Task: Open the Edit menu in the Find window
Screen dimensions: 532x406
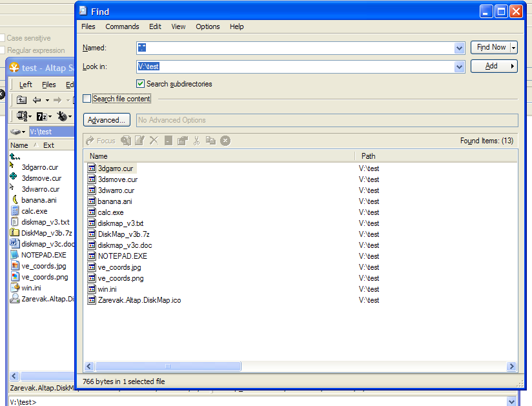Action: (x=155, y=26)
